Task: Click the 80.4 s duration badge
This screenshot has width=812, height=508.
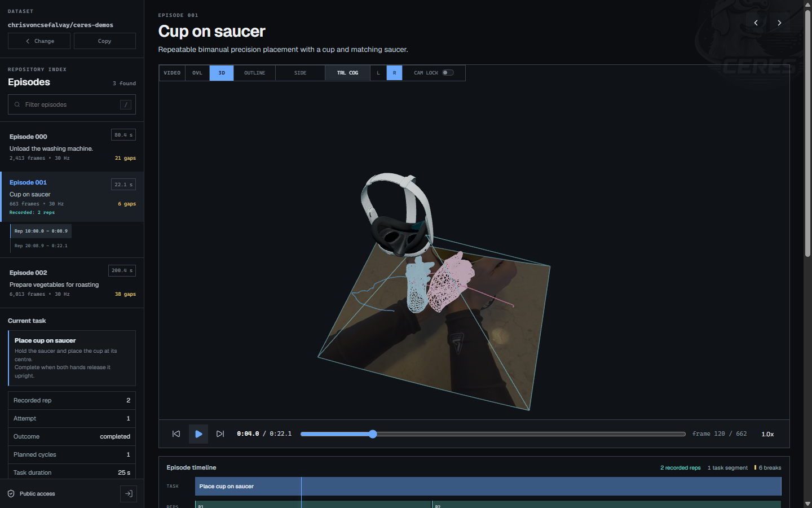Action: tap(123, 135)
